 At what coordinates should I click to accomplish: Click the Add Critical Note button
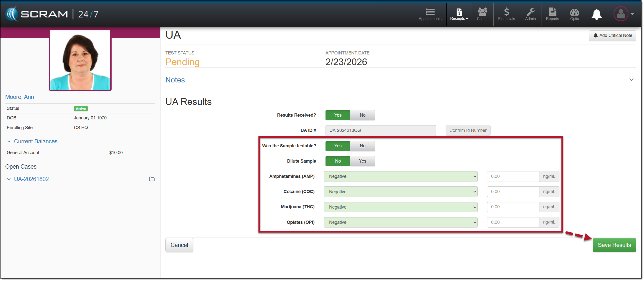tap(612, 35)
